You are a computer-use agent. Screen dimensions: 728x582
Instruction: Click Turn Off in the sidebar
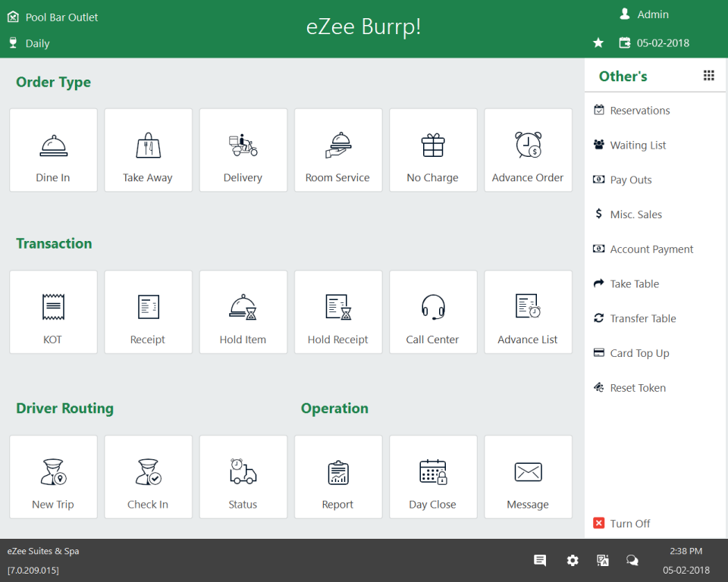coord(629,523)
